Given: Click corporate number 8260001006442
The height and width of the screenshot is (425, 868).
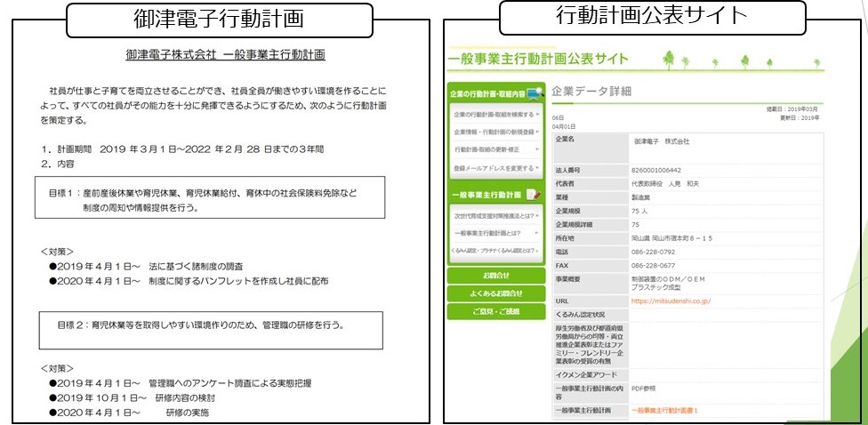Looking at the screenshot, I should [x=656, y=170].
